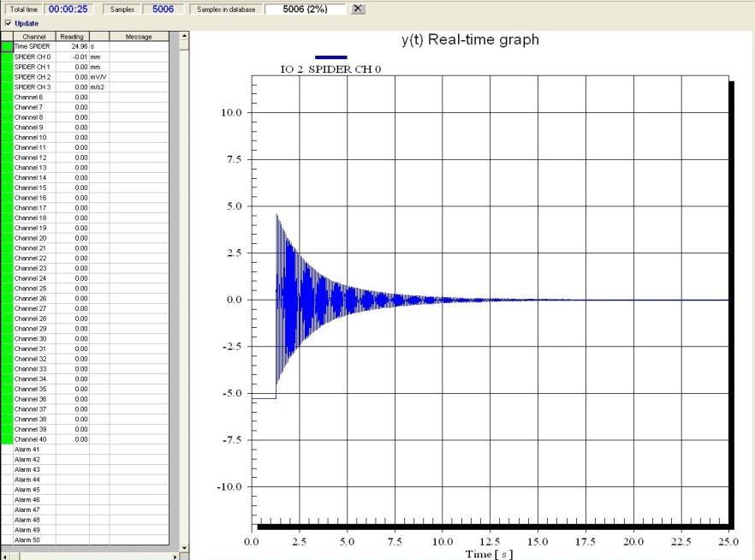Select the SPIDER CH 3 row
755x560 pixels.
85,87
